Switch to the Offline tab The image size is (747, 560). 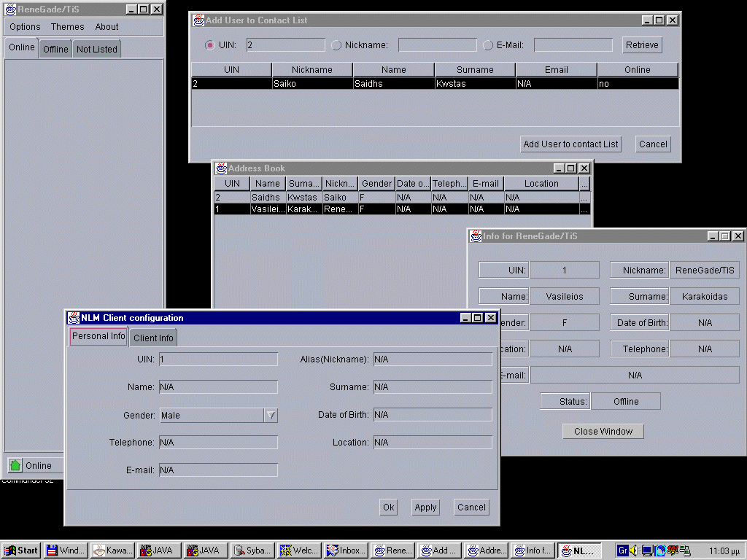[x=55, y=49]
